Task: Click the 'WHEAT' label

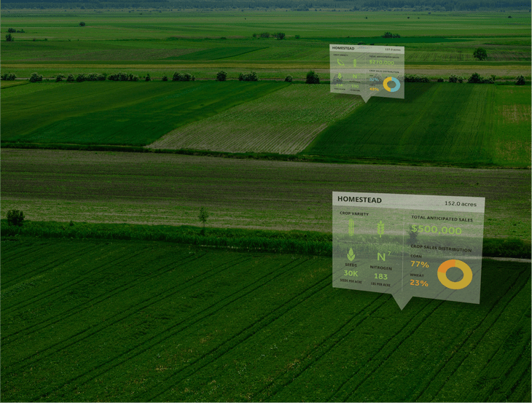Action: (x=417, y=275)
